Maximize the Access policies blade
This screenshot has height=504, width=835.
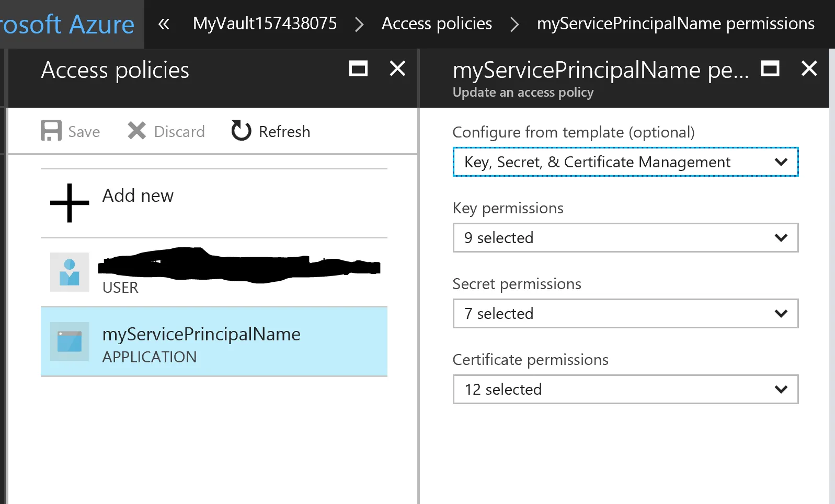358,68
